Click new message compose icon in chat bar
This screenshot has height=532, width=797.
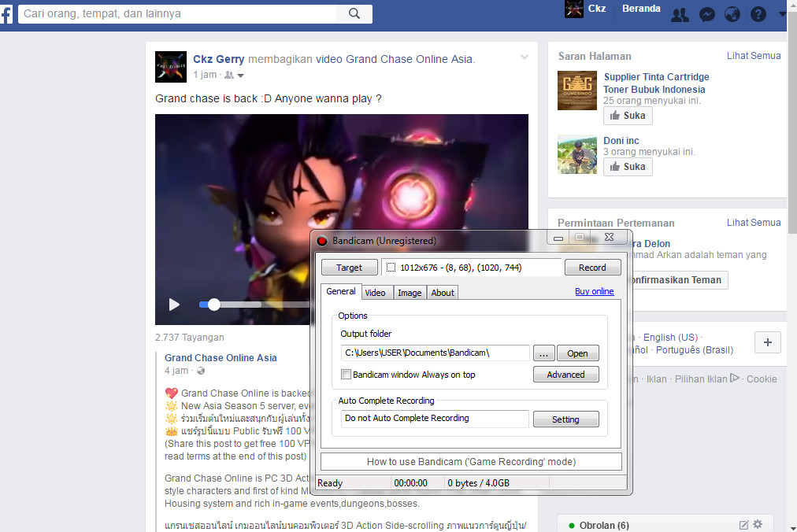(x=743, y=525)
